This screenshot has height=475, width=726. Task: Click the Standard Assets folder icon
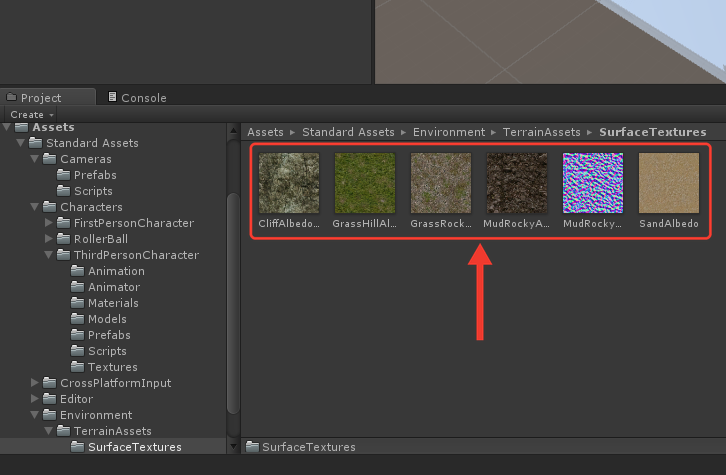coord(35,143)
